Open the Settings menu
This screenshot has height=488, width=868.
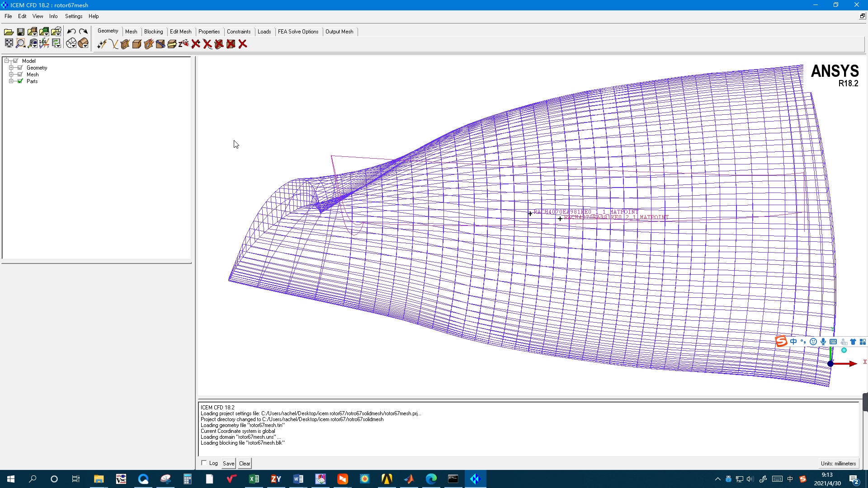point(74,16)
